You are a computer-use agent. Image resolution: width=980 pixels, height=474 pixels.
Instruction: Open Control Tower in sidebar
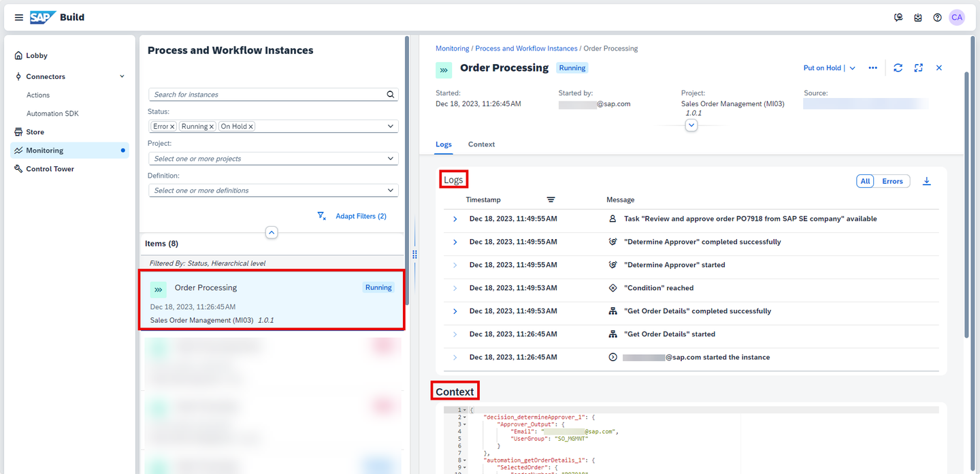[x=50, y=169]
